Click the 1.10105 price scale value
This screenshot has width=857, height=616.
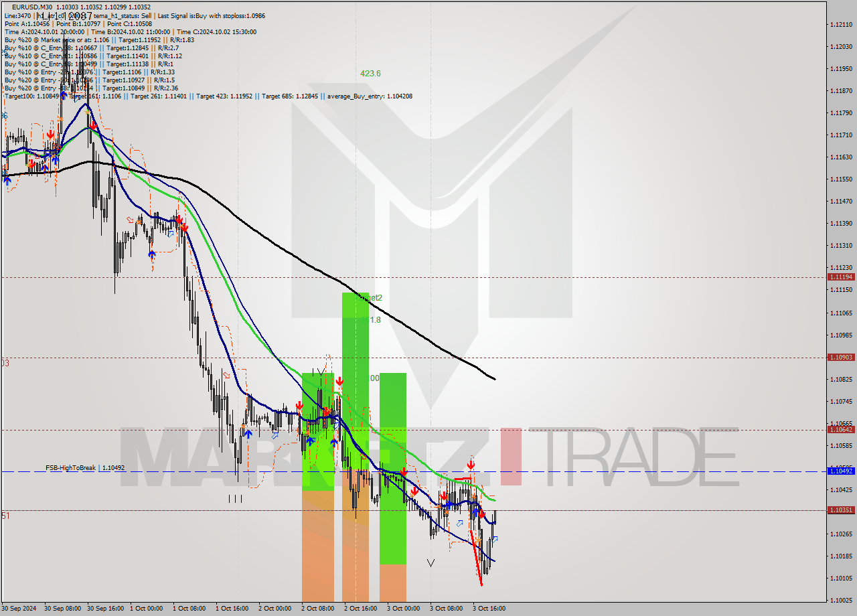click(x=841, y=578)
